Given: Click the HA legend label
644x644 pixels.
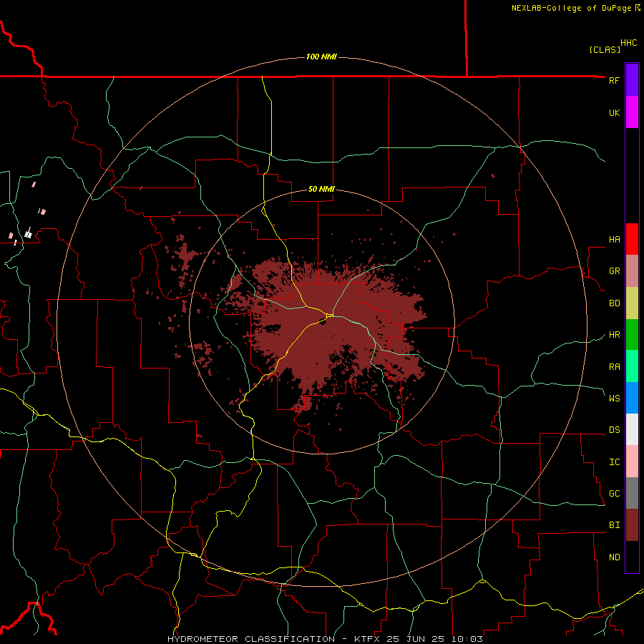Looking at the screenshot, I should pos(614,240).
